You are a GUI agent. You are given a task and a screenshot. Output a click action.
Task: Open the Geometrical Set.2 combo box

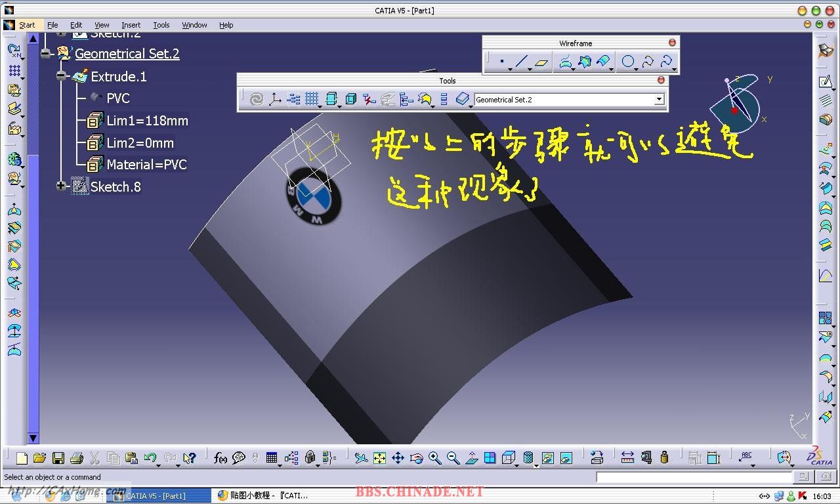point(660,100)
